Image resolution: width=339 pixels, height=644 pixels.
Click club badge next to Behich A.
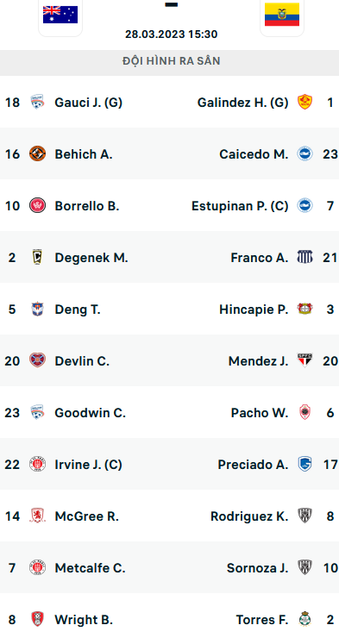(37, 153)
